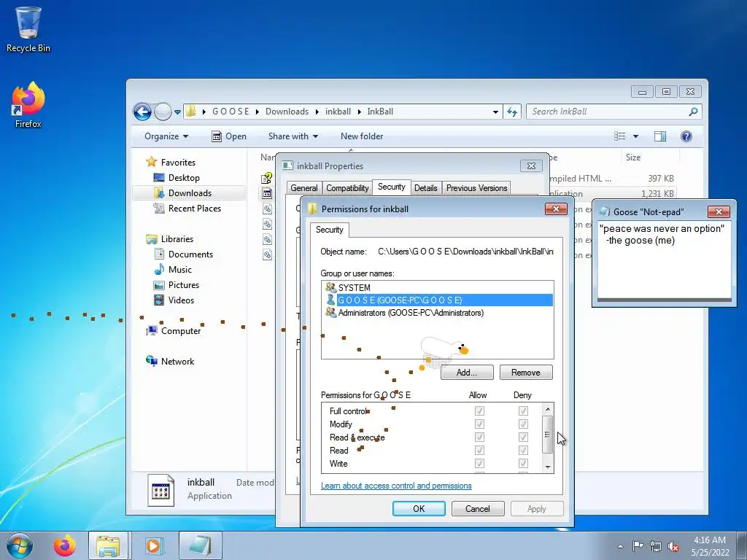747x560 pixels.
Task: Select the Security tab in inkball Properties
Action: (391, 187)
